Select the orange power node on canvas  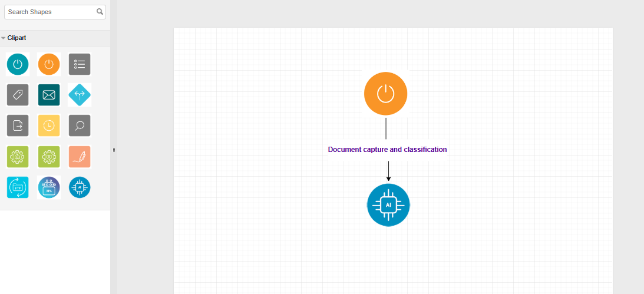click(385, 94)
